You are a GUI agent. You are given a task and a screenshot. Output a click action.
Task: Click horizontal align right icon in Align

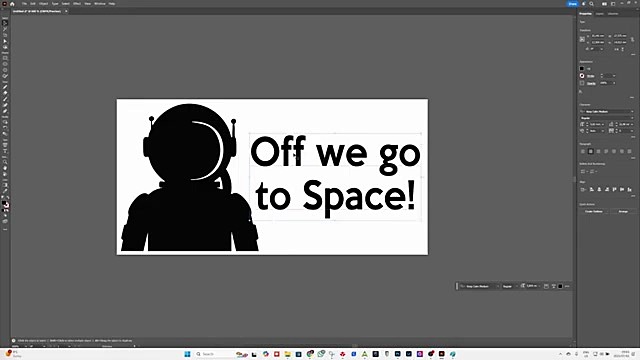point(607,189)
